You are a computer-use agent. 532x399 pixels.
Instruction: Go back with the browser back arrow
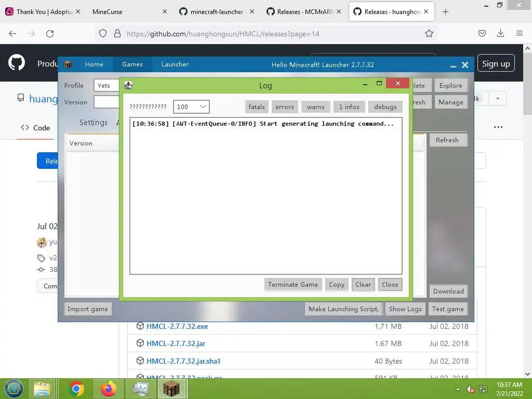(x=12, y=34)
